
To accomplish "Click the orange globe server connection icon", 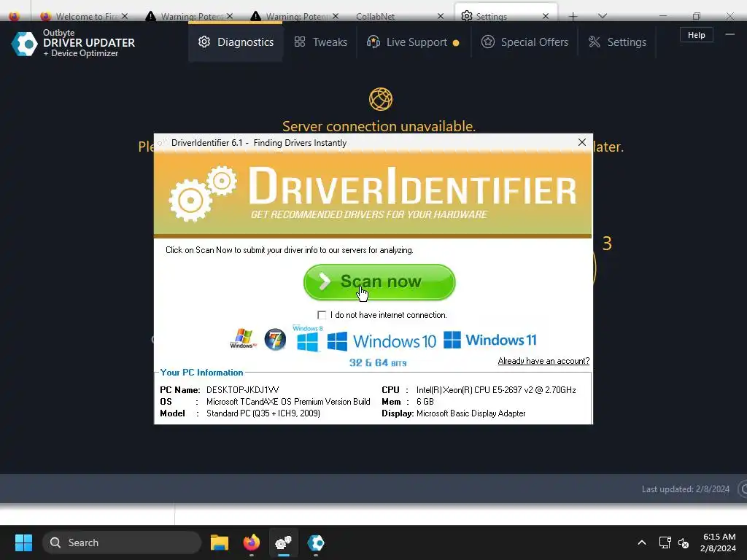I will pyautogui.click(x=381, y=99).
